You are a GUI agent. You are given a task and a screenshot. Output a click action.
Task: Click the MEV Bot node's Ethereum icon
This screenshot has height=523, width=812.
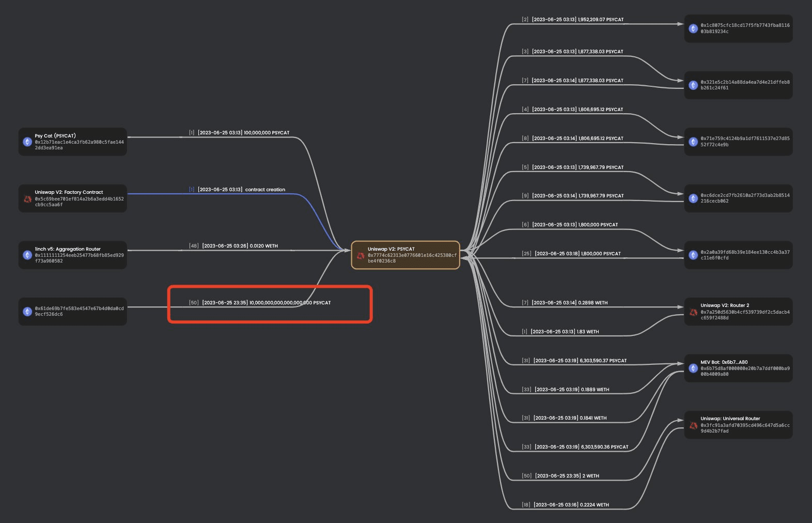[x=693, y=368]
